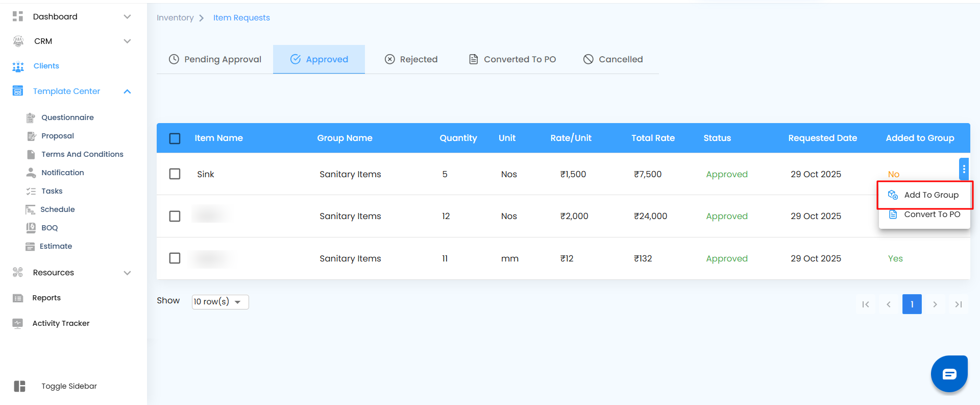Click the Questionnaire icon in sidebar
This screenshot has height=405, width=980.
[31, 117]
